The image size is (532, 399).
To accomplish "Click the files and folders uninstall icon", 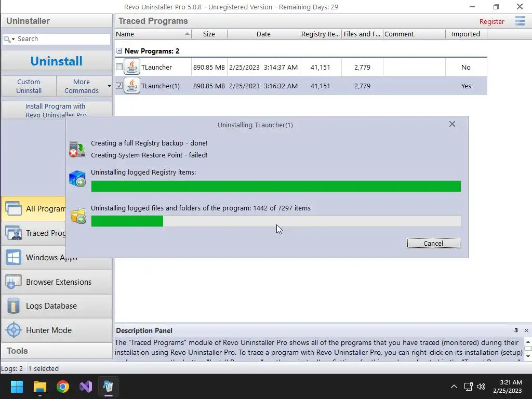I will click(x=78, y=216).
